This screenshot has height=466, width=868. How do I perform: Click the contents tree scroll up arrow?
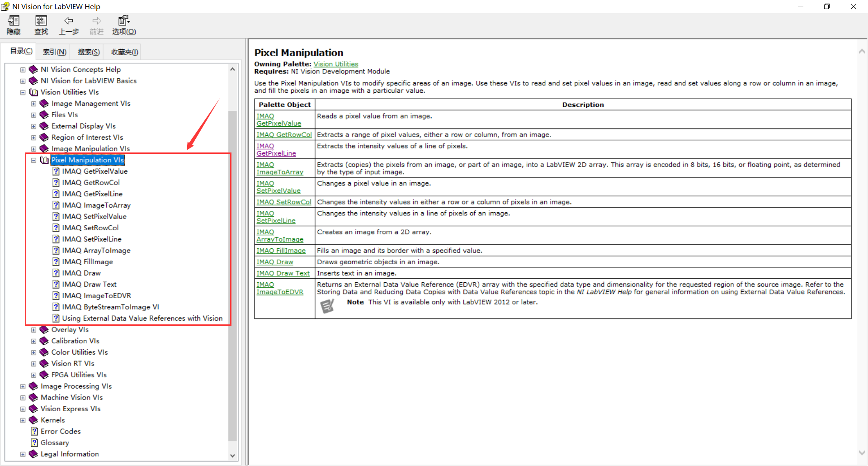click(232, 69)
